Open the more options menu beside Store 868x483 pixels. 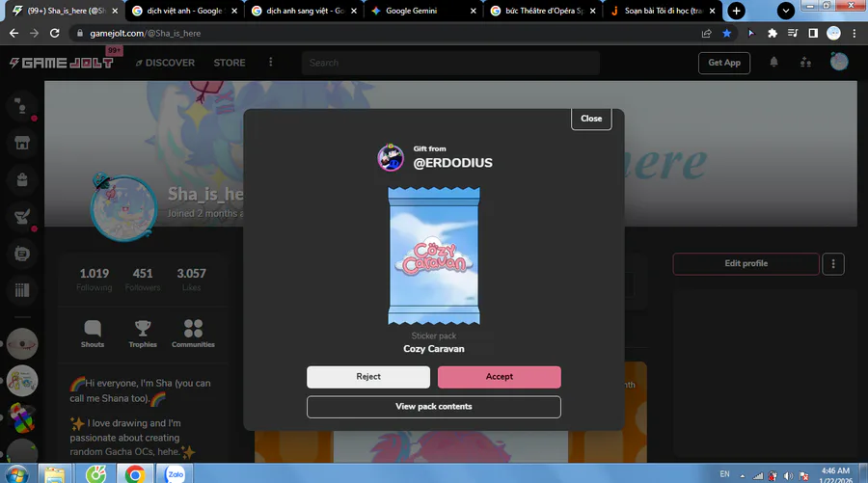coord(271,62)
